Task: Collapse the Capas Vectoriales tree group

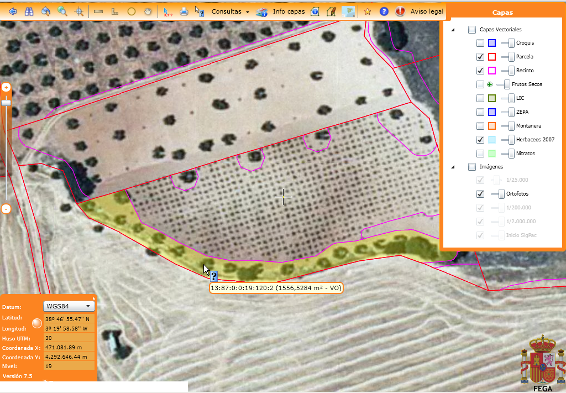Action: click(453, 30)
